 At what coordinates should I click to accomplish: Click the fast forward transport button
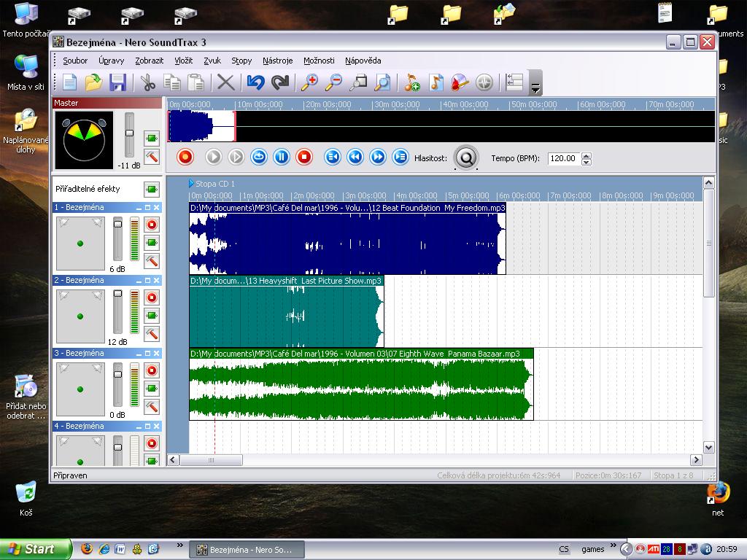pyautogui.click(x=378, y=157)
